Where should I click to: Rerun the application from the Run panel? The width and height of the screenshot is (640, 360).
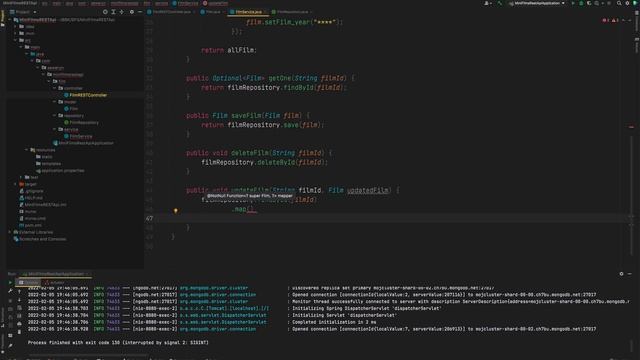tap(10, 282)
